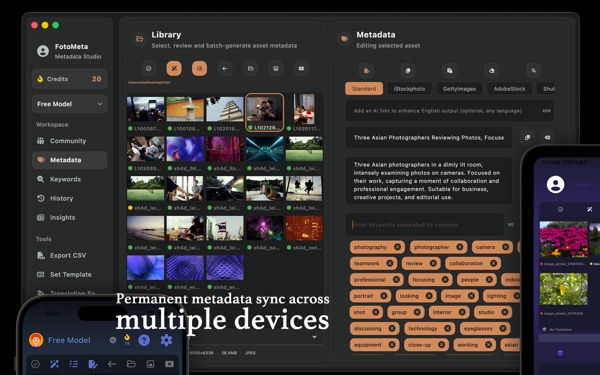This screenshot has height=375, width=600.
Task: Select the Thai flag thumbnail
Action: 225,228
